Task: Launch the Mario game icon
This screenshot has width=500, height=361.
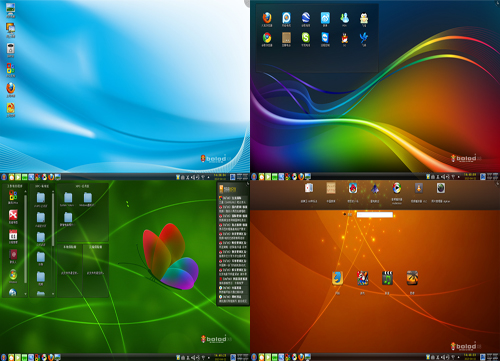Action: (363, 278)
